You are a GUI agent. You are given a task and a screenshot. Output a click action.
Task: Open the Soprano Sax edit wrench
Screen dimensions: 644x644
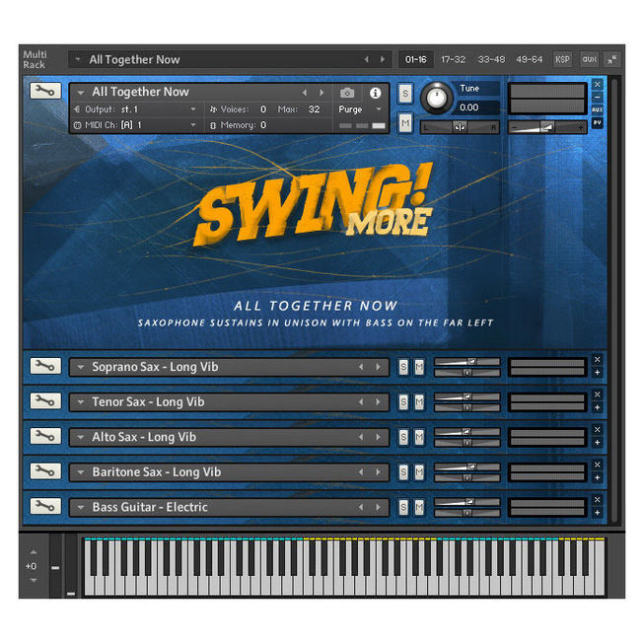click(45, 366)
